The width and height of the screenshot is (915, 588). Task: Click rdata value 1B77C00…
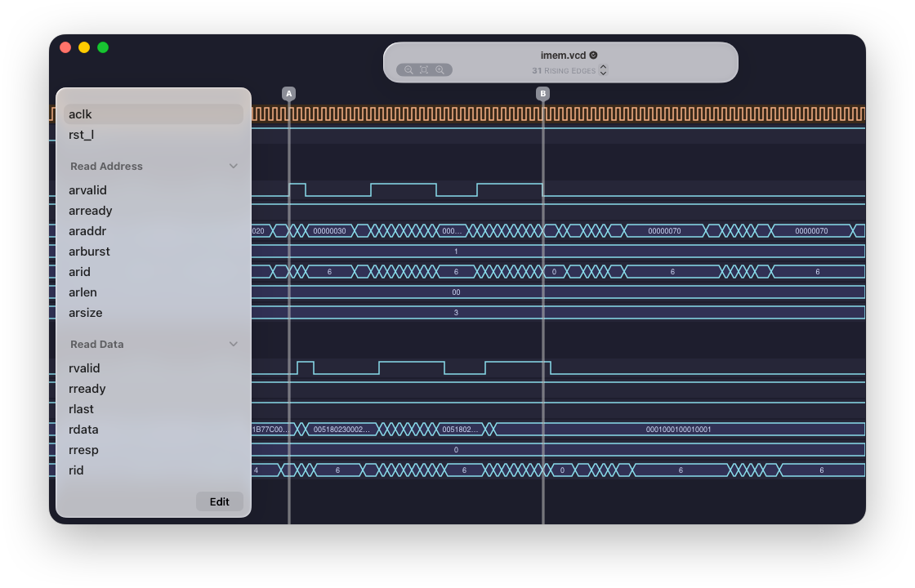270,430
